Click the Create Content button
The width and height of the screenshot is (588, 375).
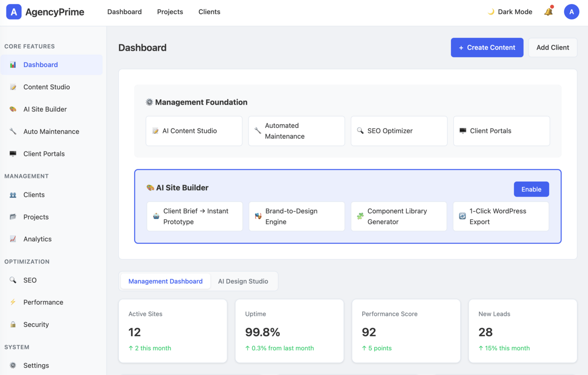pos(487,47)
